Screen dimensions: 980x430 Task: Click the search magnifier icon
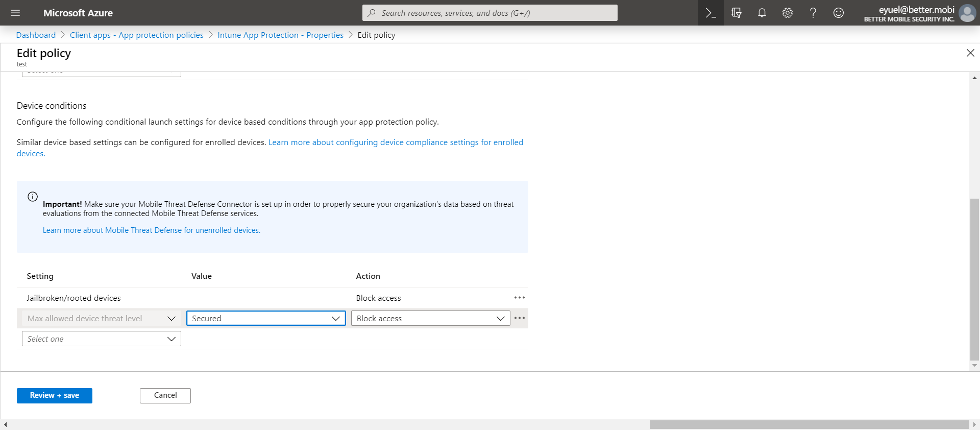[372, 13]
